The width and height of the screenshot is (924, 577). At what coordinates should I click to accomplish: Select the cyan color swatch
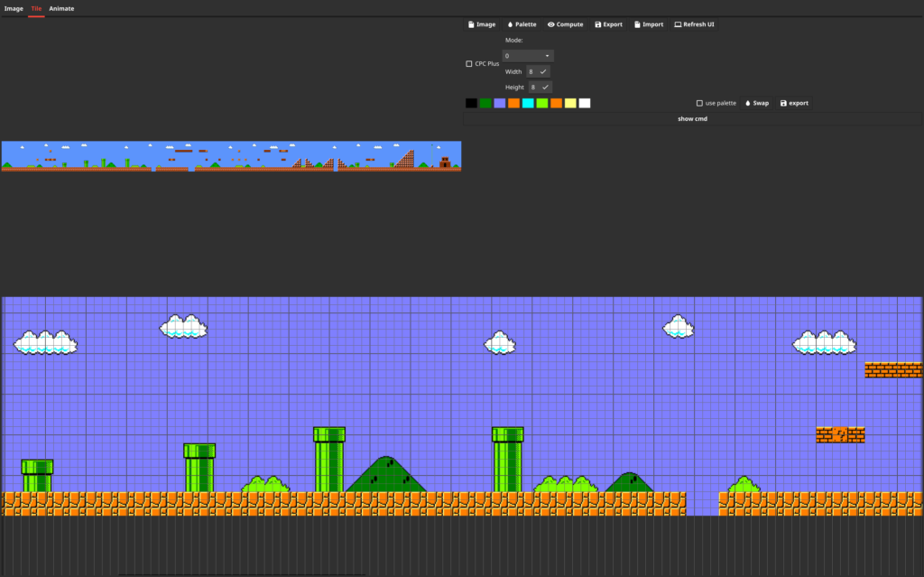point(528,103)
